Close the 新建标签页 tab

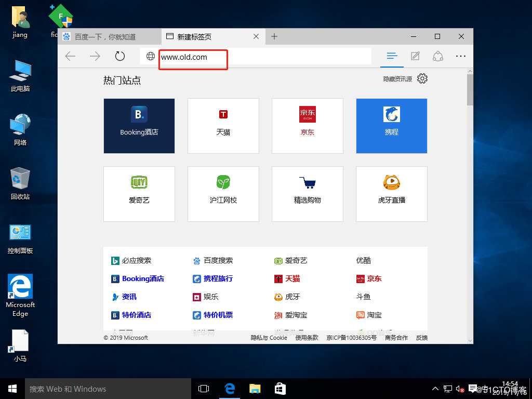[256, 37]
